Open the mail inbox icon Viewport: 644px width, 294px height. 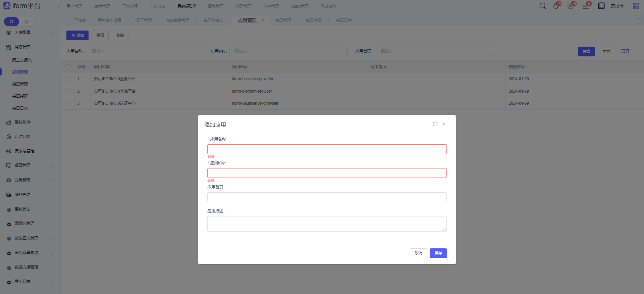tap(586, 6)
